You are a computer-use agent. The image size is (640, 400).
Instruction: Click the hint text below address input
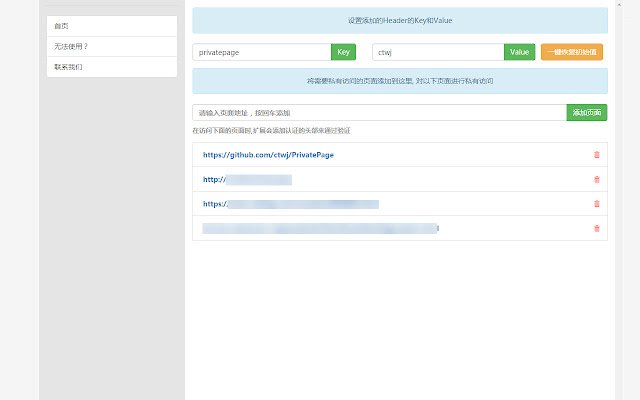pos(271,131)
